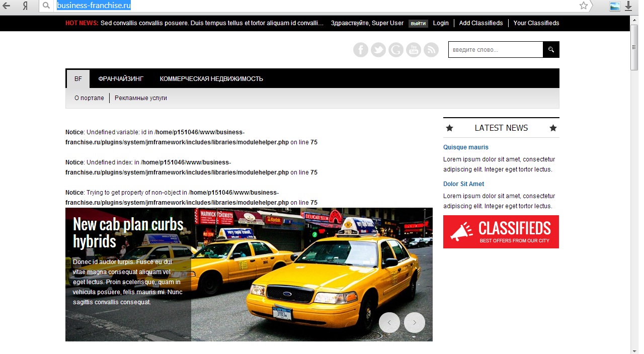Log out with the 'выйти' button
Image resolution: width=644 pixels, height=354 pixels.
(x=418, y=24)
